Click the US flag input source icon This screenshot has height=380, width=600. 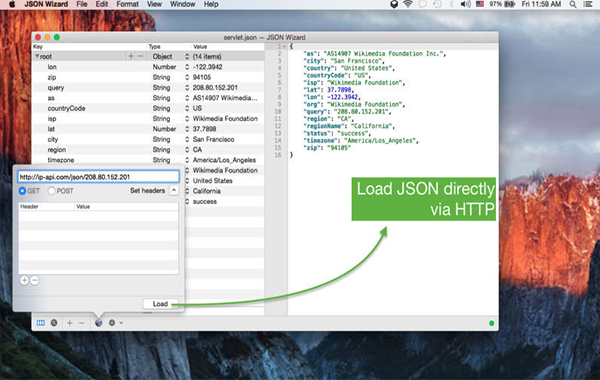480,4
